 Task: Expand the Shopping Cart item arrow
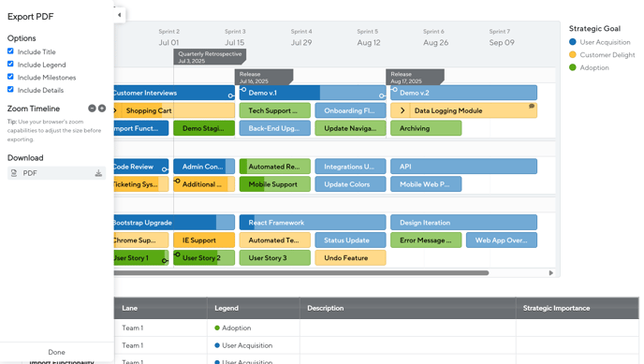click(115, 110)
